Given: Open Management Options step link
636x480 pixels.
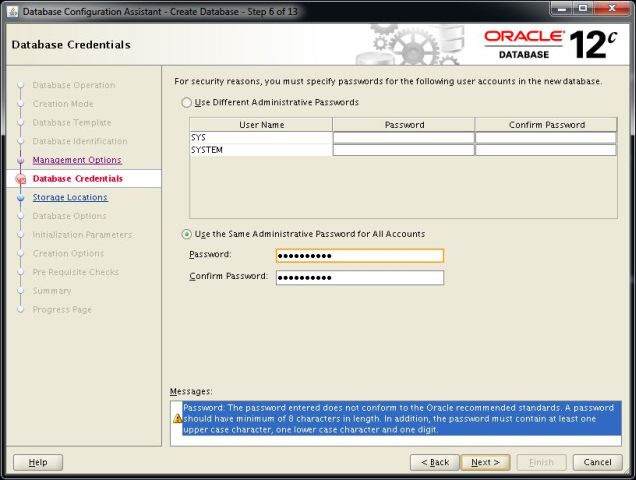Looking at the screenshot, I should pyautogui.click(x=77, y=160).
